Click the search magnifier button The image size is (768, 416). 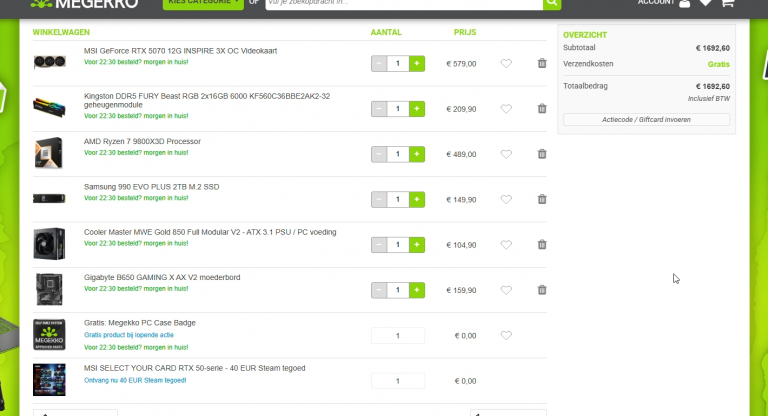pyautogui.click(x=552, y=3)
